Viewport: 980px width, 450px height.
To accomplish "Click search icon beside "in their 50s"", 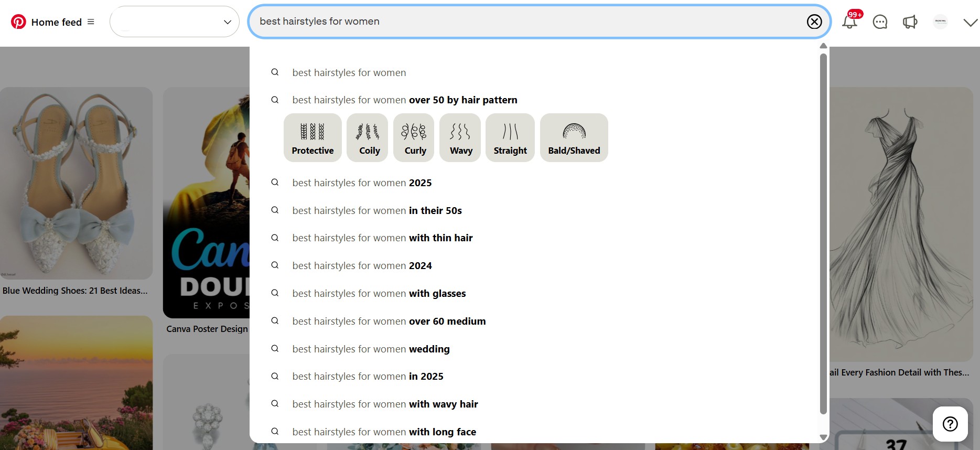I will coord(275,210).
